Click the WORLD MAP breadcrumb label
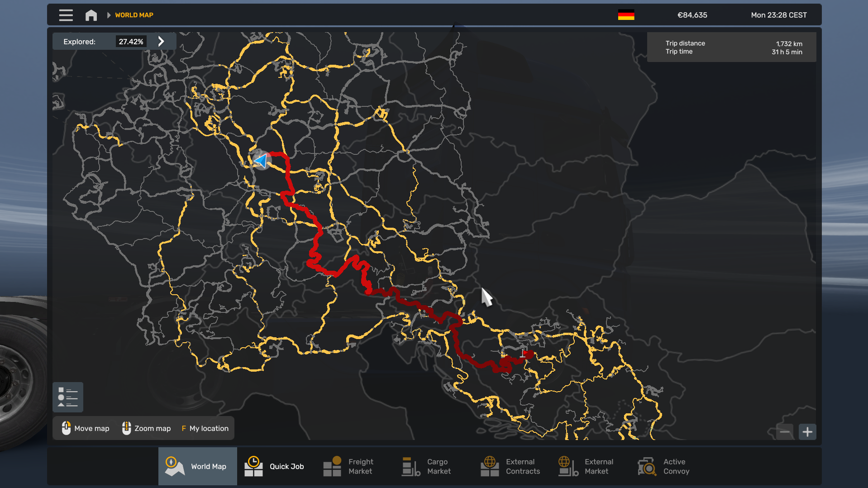The image size is (868, 488). (x=134, y=15)
